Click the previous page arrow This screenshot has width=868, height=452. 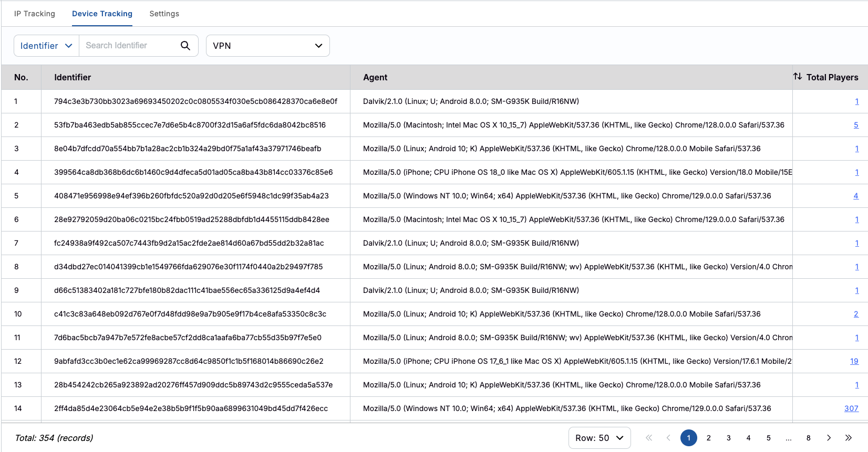point(668,438)
